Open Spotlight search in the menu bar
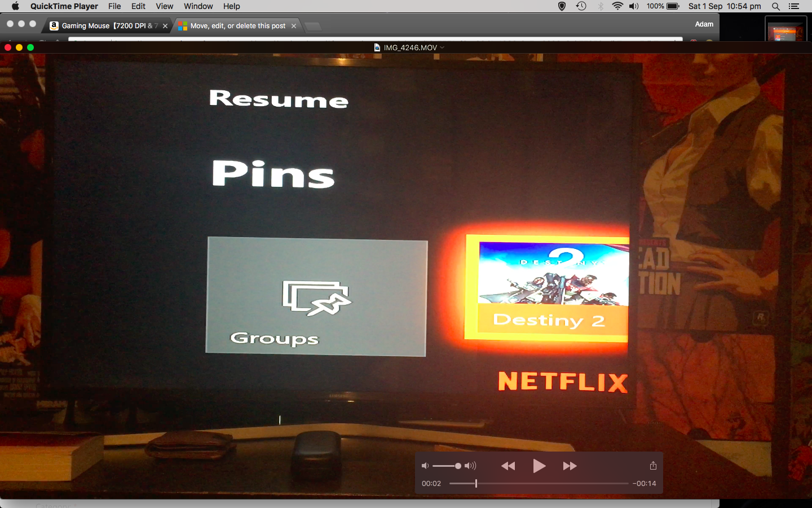Image resolution: width=812 pixels, height=508 pixels. tap(776, 6)
